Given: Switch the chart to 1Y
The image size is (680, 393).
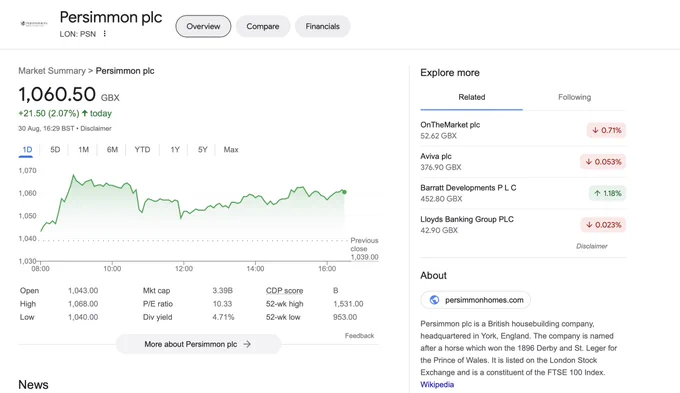Looking at the screenshot, I should coord(175,150).
